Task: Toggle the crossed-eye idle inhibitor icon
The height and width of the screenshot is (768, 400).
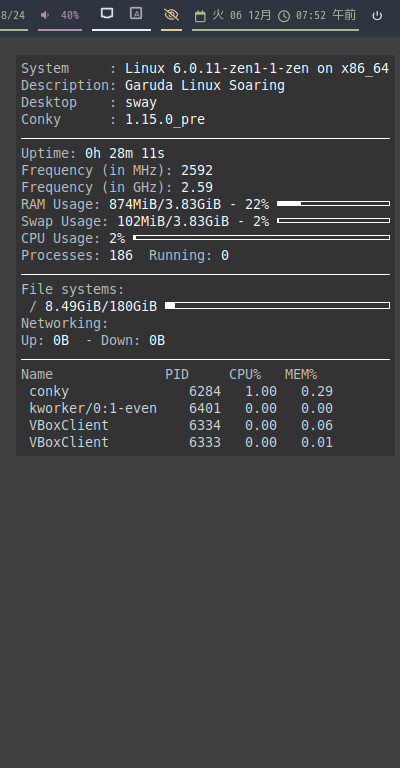Action: 171,15
